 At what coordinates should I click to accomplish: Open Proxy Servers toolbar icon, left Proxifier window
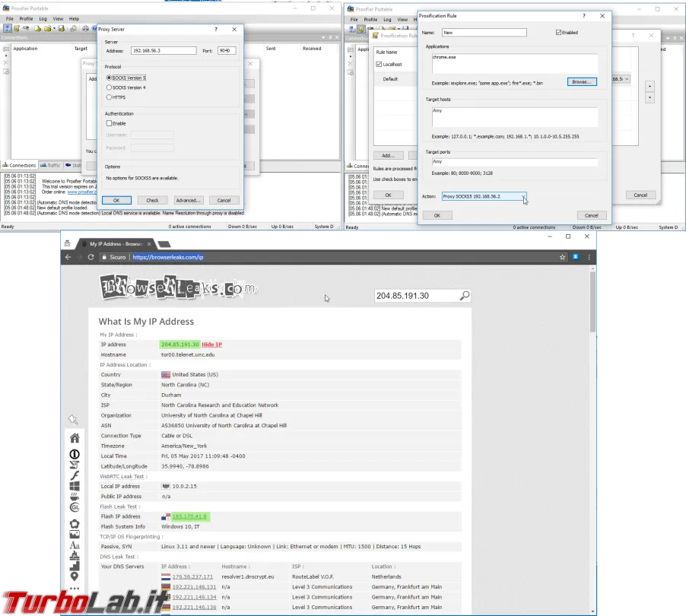click(x=8, y=28)
